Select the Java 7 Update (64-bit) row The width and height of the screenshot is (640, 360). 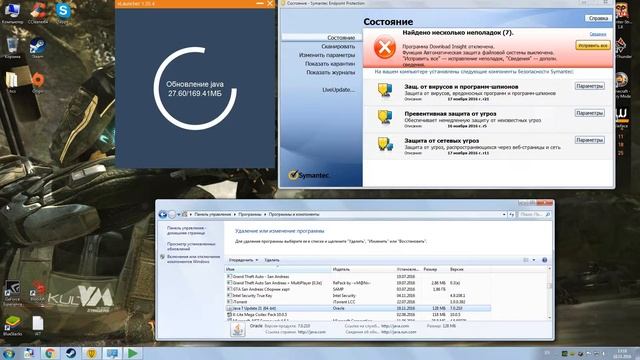click(x=358, y=309)
